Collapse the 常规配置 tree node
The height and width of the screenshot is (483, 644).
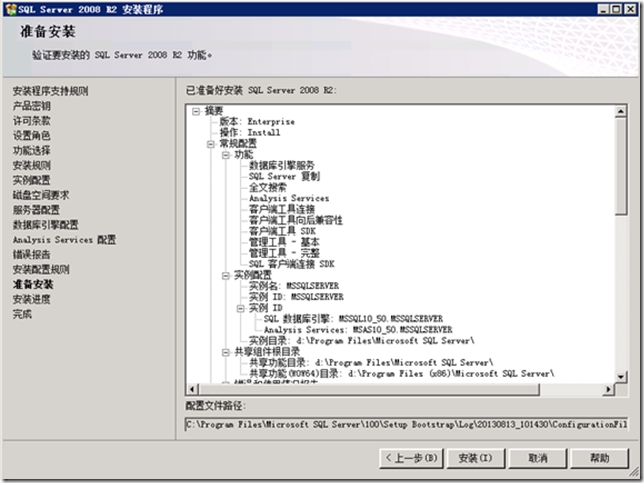[x=211, y=144]
